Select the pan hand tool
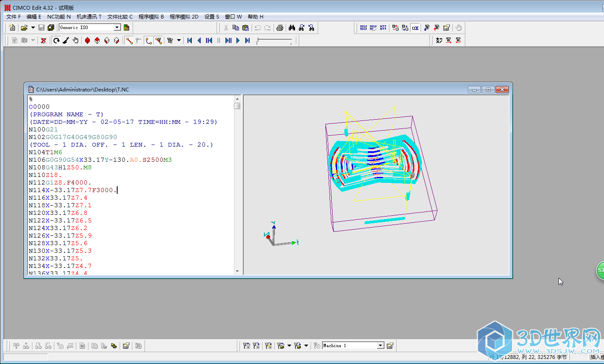This screenshot has height=364, width=604. point(75,40)
